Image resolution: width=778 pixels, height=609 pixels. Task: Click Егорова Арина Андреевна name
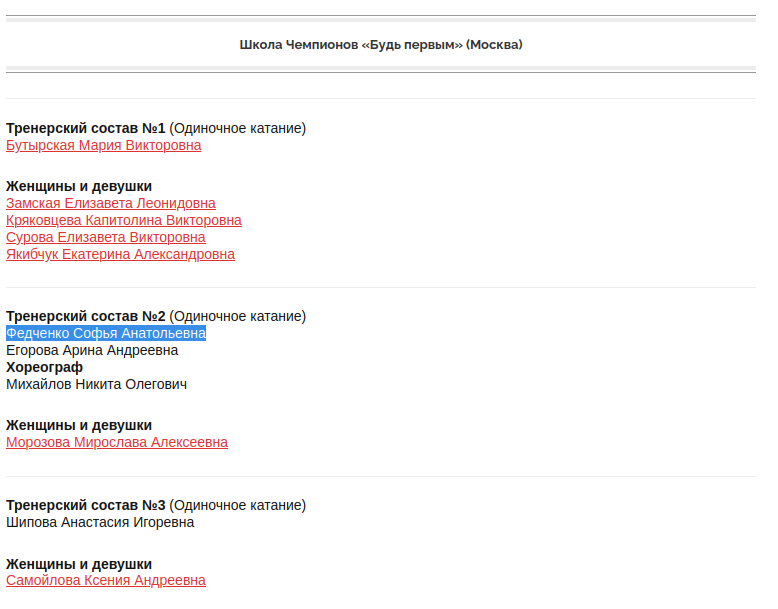click(92, 350)
